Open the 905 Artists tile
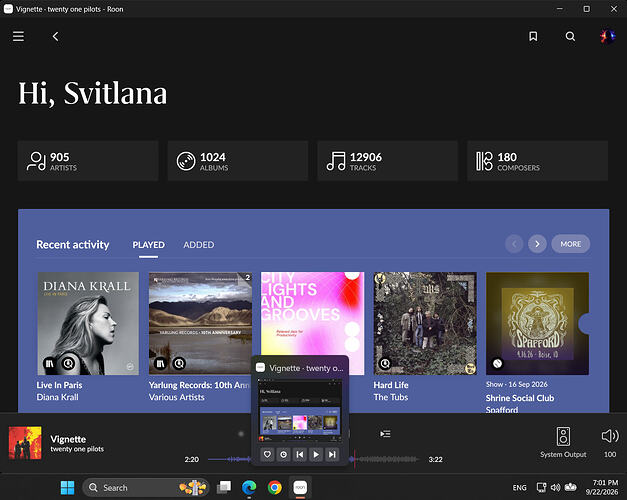627x500 pixels. (x=88, y=161)
